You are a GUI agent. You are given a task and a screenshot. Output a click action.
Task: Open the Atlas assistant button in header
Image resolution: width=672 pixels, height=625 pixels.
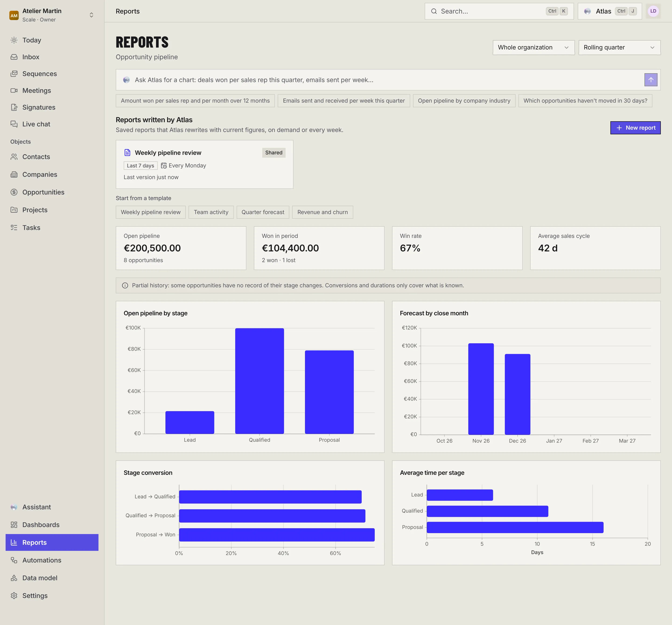(609, 11)
